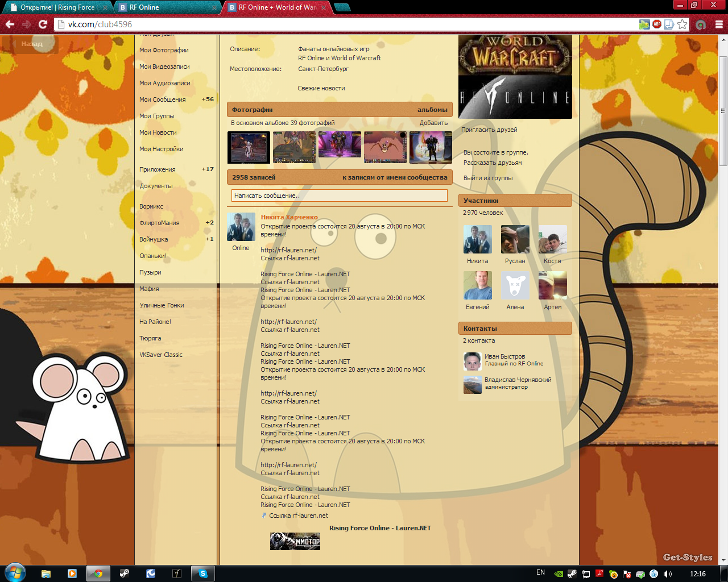Viewport: 728px width, 582px height.
Task: Open the fifth photo thumbnail in the album
Action: pos(431,148)
